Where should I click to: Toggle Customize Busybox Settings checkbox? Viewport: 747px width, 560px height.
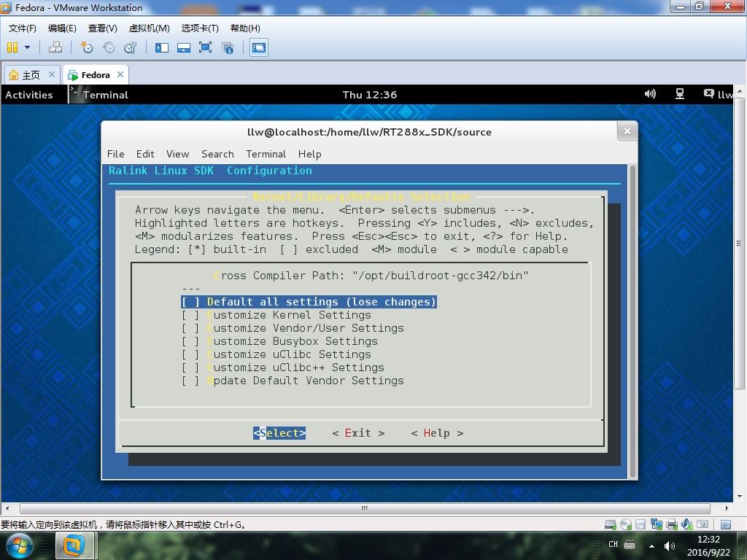190,341
